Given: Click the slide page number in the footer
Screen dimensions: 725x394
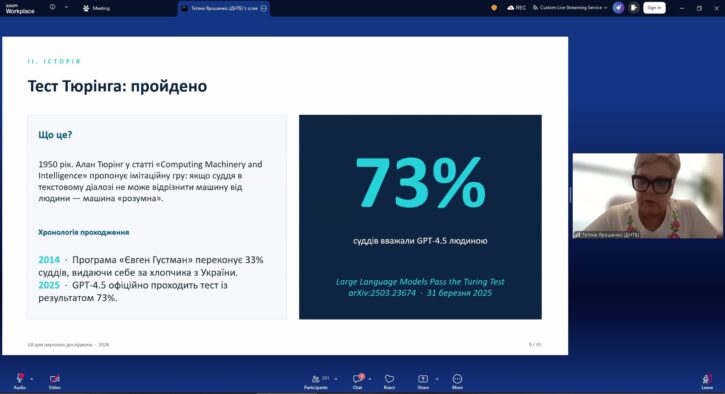Looking at the screenshot, I should coord(535,345).
